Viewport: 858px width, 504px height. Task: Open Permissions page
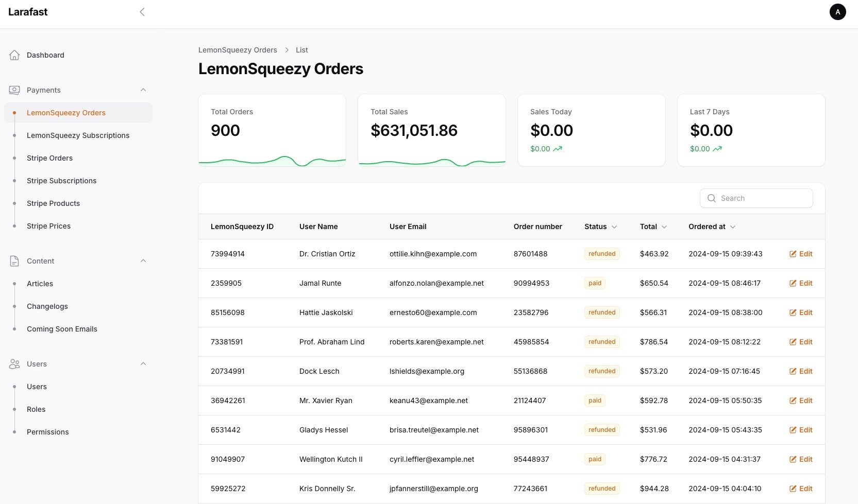(x=78, y=432)
